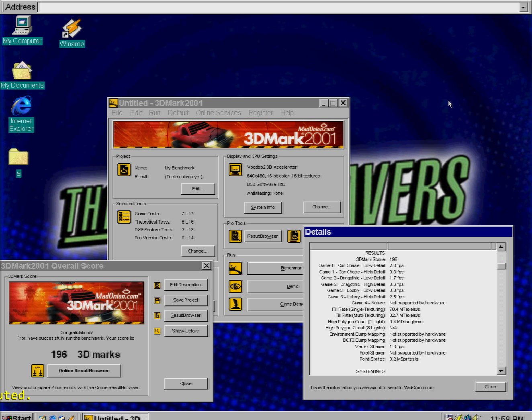Click the Show Details button
The image size is (532, 420).
coord(186,330)
